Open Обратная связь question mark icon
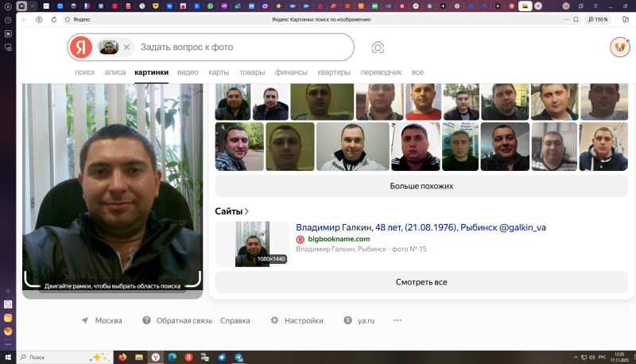 click(x=146, y=320)
